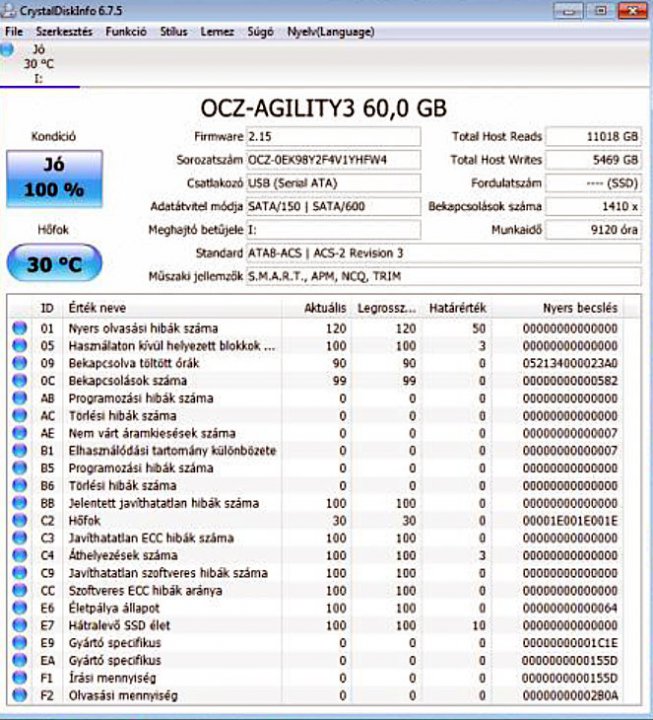Click the Határérték column header
This screenshot has height=720, width=653.
(x=457, y=308)
